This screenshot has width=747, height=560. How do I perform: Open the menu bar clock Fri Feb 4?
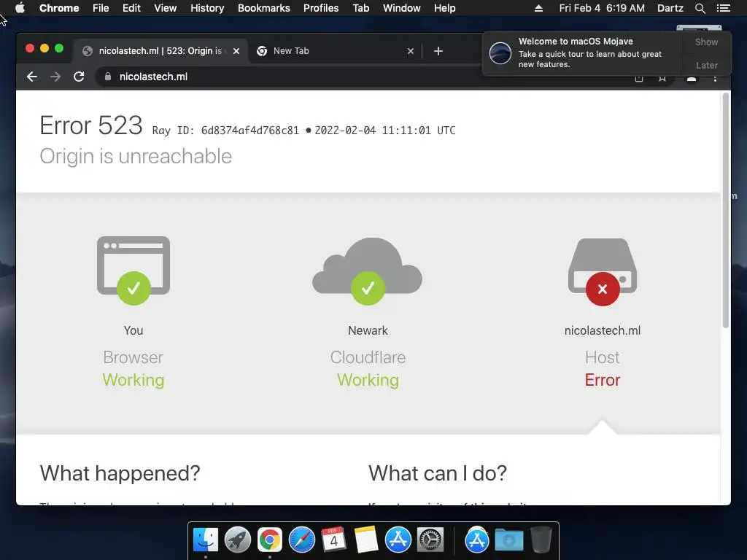[602, 8]
